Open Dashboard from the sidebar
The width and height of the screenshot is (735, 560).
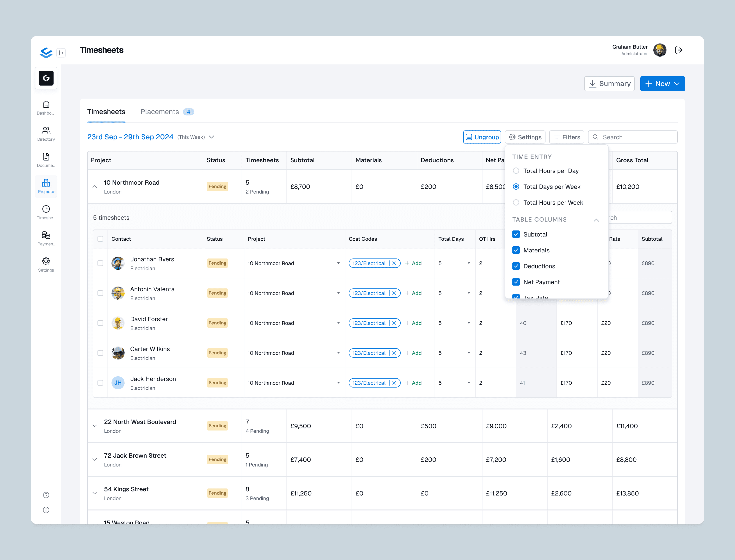(46, 108)
